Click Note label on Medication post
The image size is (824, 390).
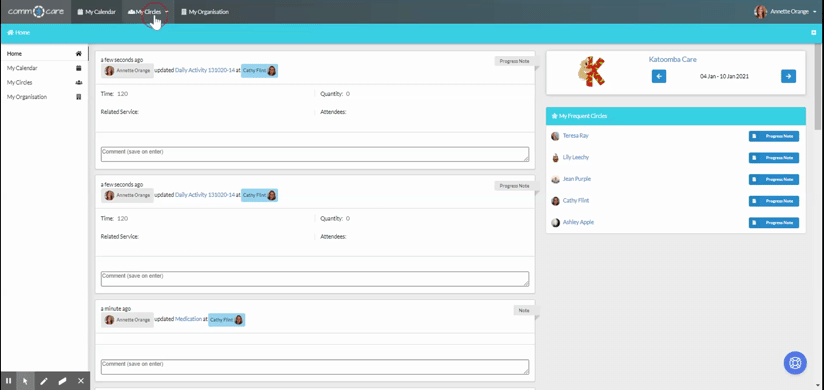point(524,311)
